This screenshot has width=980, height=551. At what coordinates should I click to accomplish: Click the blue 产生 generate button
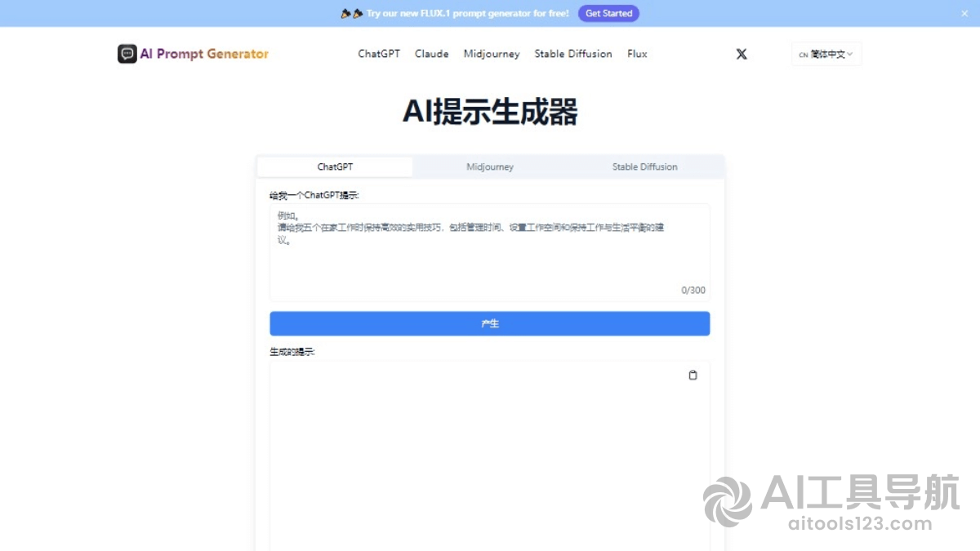(x=490, y=324)
